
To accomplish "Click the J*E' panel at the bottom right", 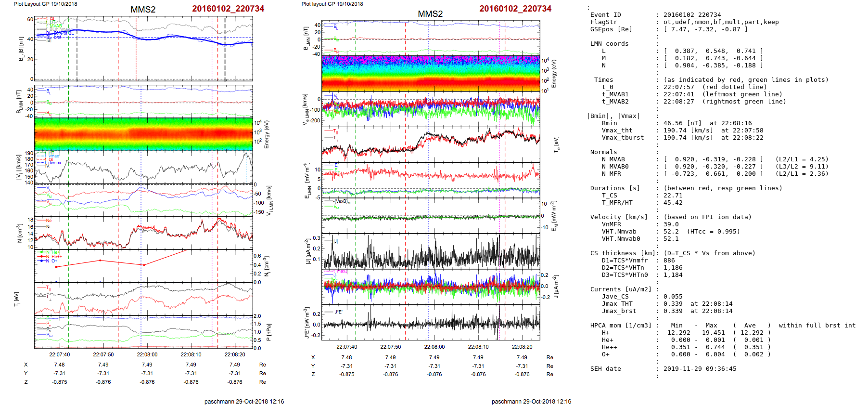I will 431,323.
